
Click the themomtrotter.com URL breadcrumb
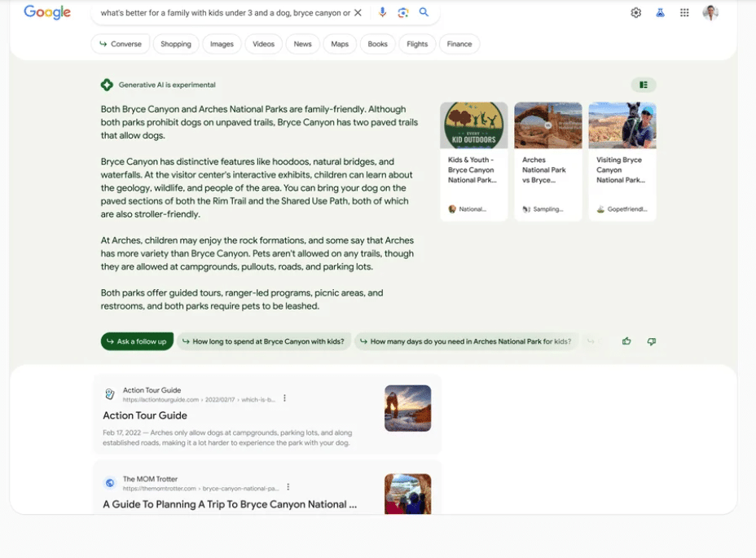click(200, 489)
